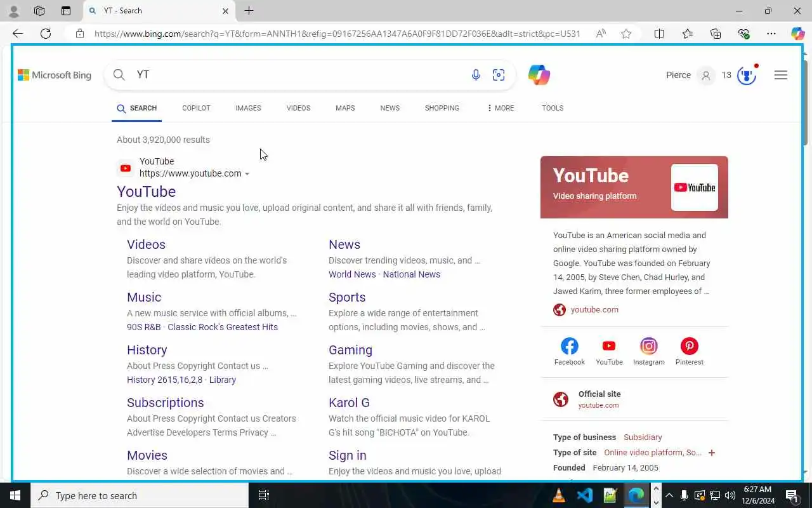Image resolution: width=812 pixels, height=508 pixels.
Task: Open Classic Rock's Greatest Hits link
Action: pos(223,327)
